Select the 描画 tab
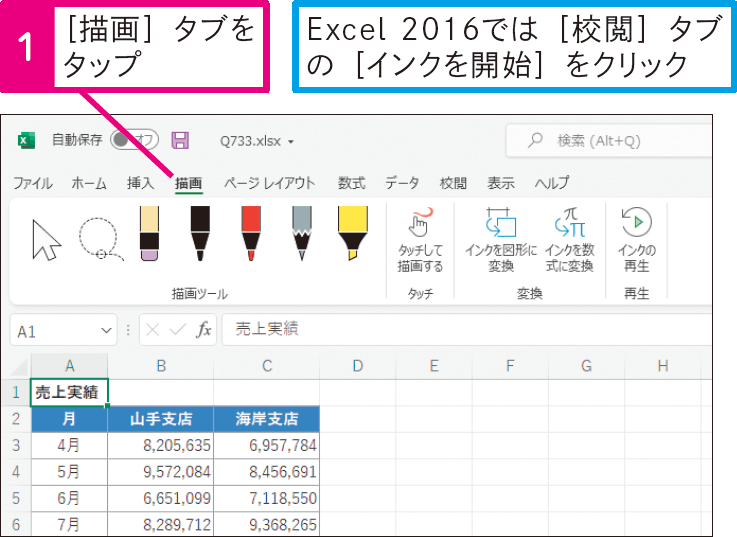737x537 pixels. [x=188, y=183]
